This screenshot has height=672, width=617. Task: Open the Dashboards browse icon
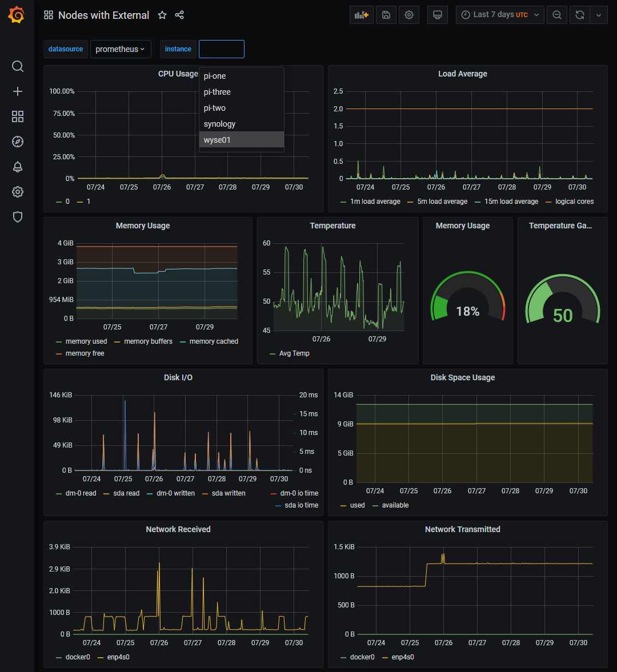point(17,116)
